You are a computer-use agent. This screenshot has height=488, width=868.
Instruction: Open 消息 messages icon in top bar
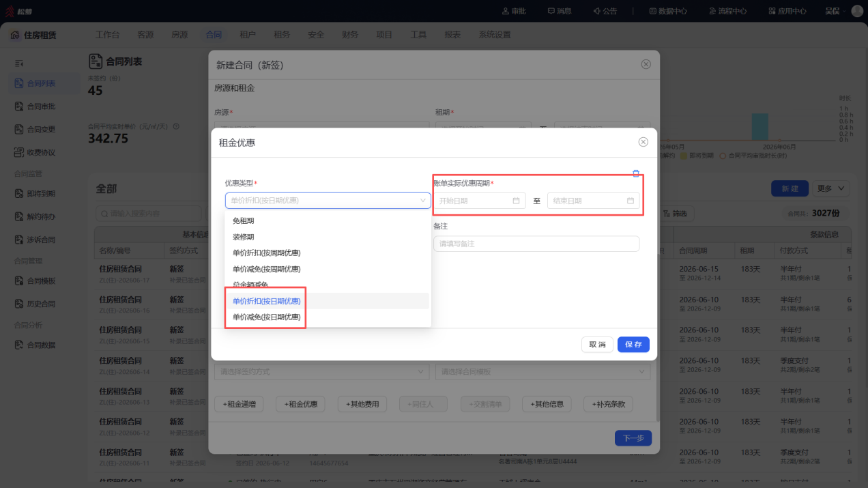coord(551,11)
